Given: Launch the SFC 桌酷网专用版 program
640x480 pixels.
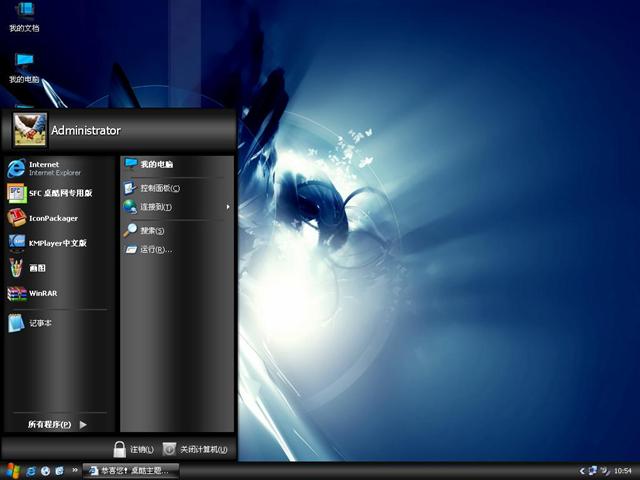Looking at the screenshot, I should click(x=58, y=193).
